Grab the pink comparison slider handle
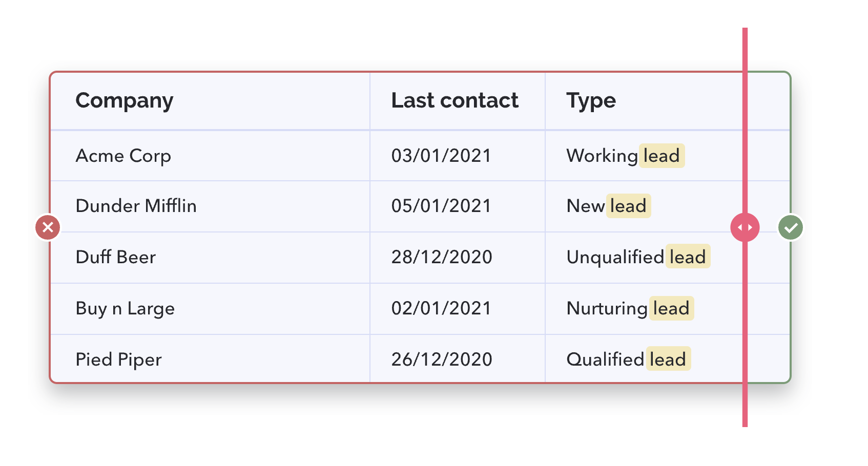868x466 pixels. (x=745, y=227)
